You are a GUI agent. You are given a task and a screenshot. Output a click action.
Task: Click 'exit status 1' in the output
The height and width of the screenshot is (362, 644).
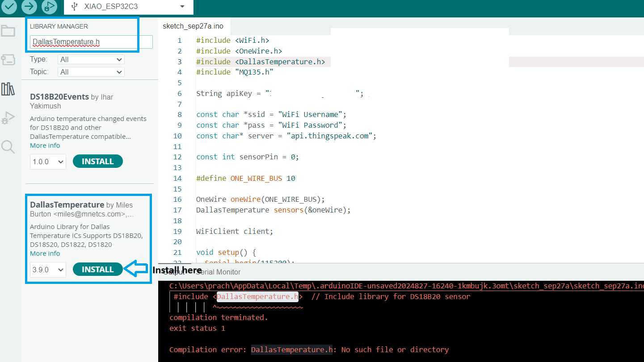point(197,328)
